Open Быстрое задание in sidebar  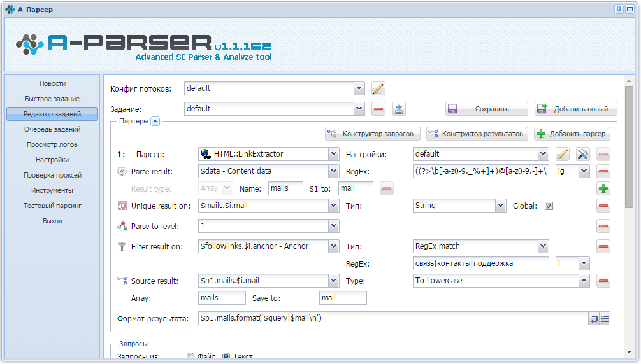tap(52, 99)
